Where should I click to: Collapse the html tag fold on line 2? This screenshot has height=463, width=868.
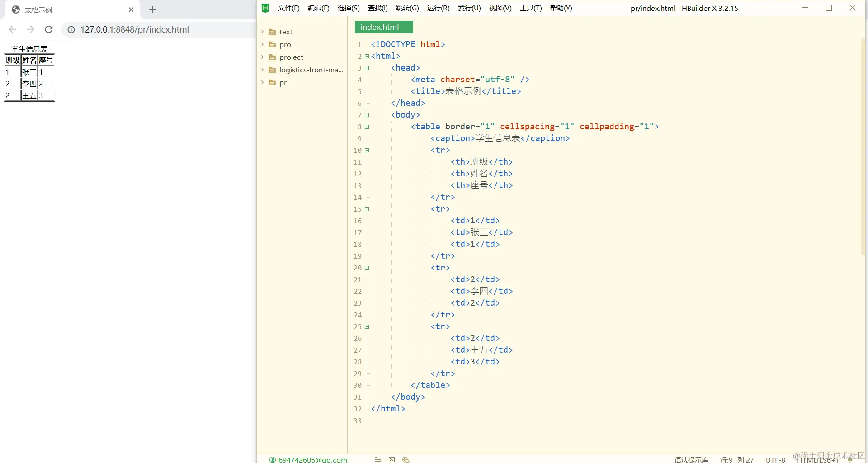pos(367,56)
